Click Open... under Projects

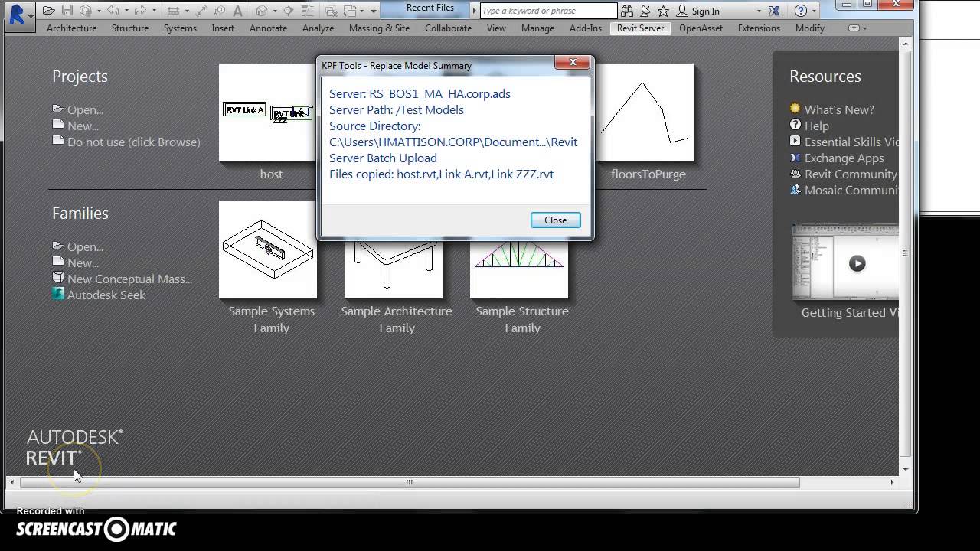point(85,109)
